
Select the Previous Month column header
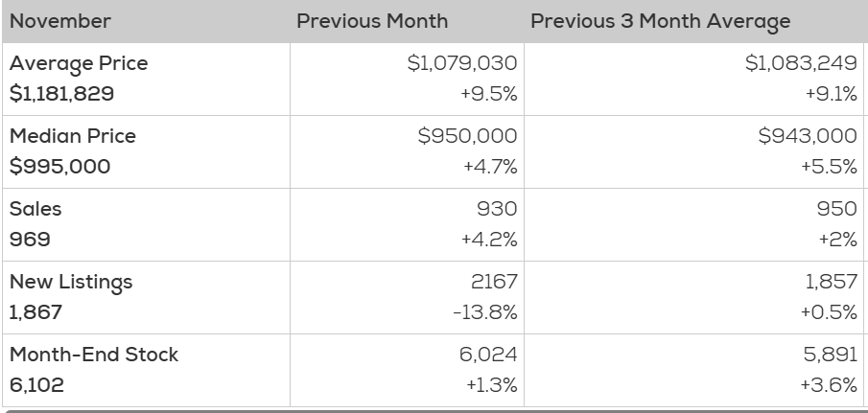tap(371, 20)
